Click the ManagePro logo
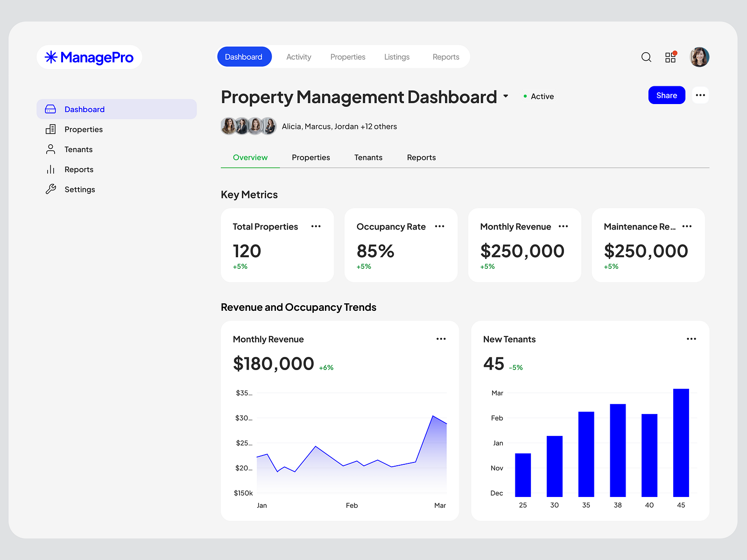This screenshot has height=560, width=747. pyautogui.click(x=89, y=57)
